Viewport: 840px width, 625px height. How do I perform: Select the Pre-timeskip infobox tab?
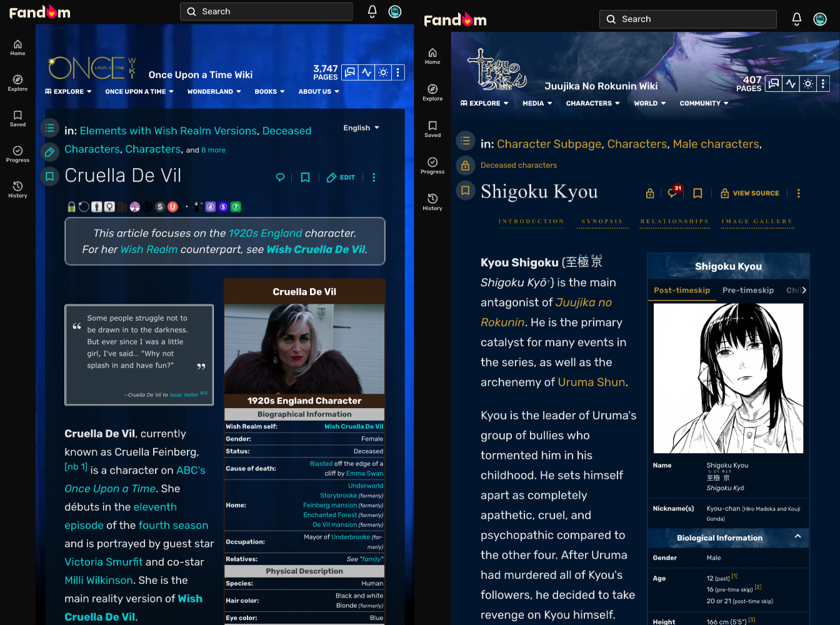748,291
